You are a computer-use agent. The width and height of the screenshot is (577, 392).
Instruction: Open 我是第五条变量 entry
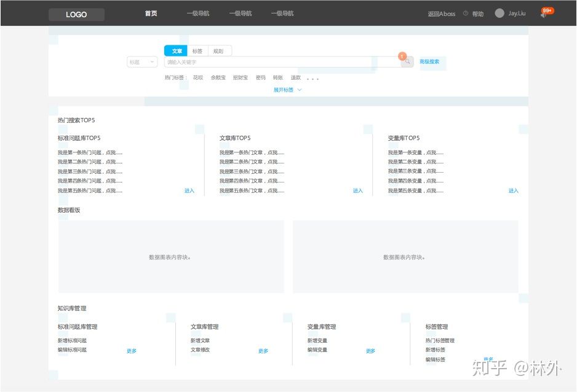(x=415, y=190)
